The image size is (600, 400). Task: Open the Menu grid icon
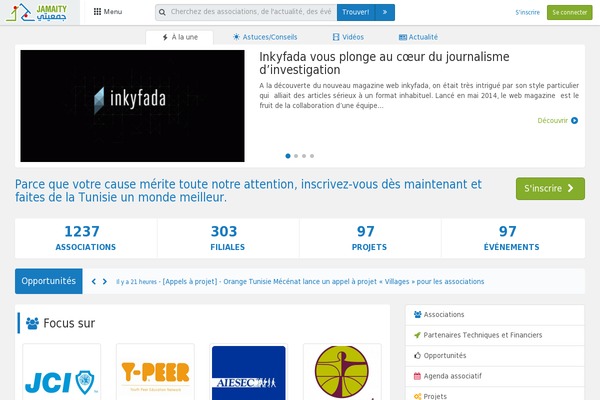[x=97, y=11]
